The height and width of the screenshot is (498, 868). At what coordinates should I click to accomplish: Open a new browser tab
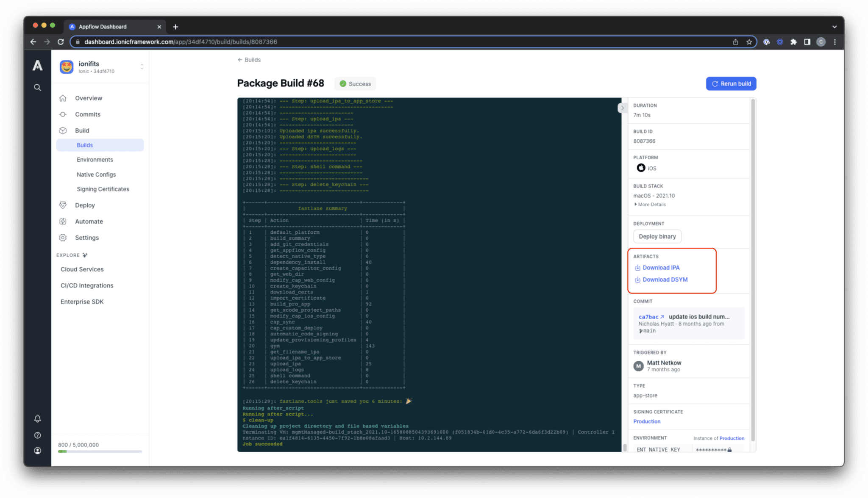pos(175,27)
